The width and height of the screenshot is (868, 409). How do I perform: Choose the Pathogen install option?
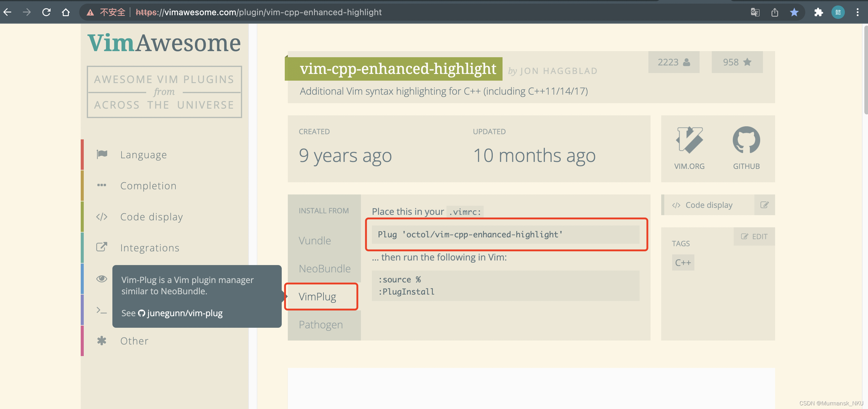click(x=320, y=324)
